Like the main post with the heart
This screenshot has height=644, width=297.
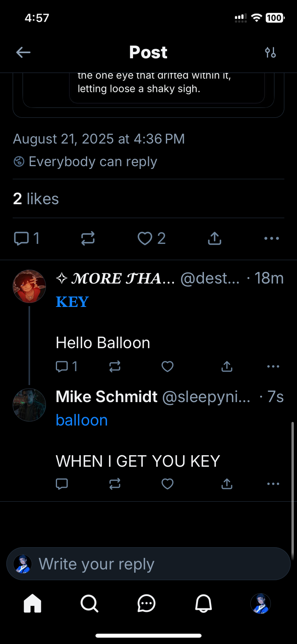[x=145, y=238]
